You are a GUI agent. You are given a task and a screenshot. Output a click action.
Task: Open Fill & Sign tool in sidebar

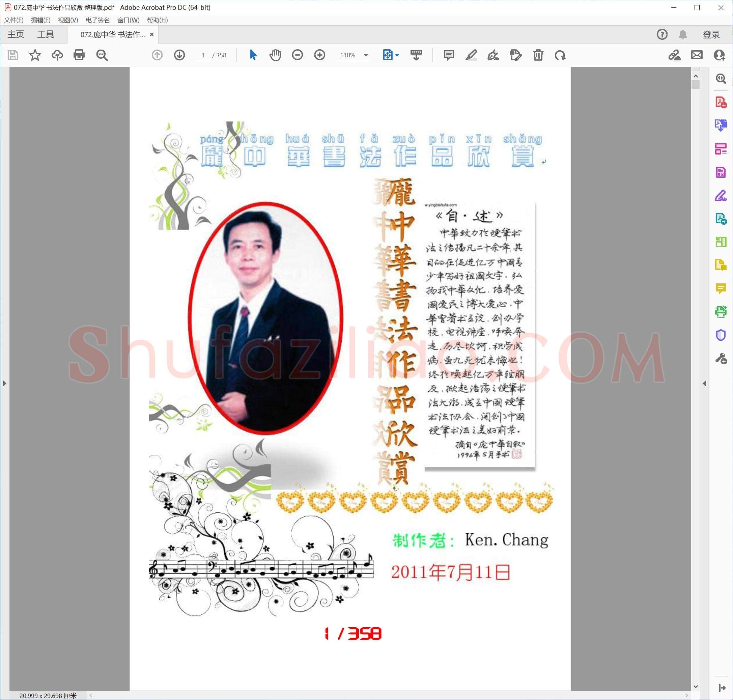721,196
